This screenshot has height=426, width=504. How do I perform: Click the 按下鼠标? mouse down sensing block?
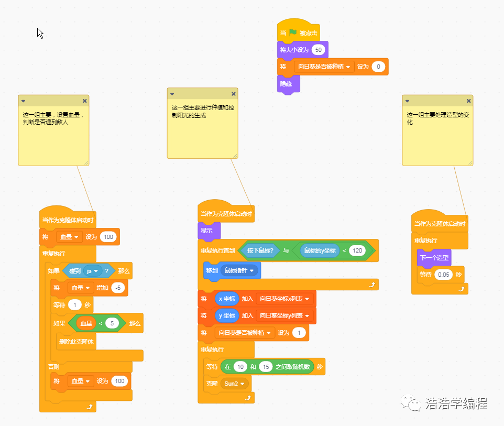(x=260, y=250)
